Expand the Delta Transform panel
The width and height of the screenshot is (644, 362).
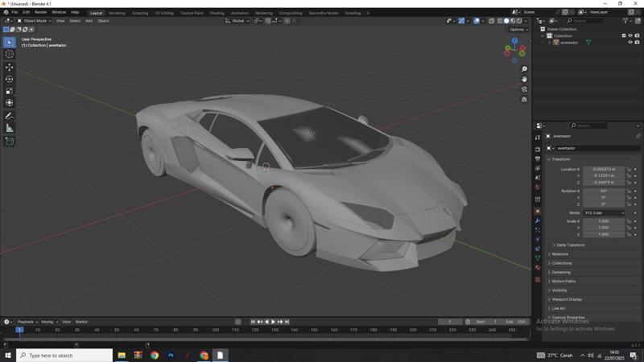click(571, 245)
